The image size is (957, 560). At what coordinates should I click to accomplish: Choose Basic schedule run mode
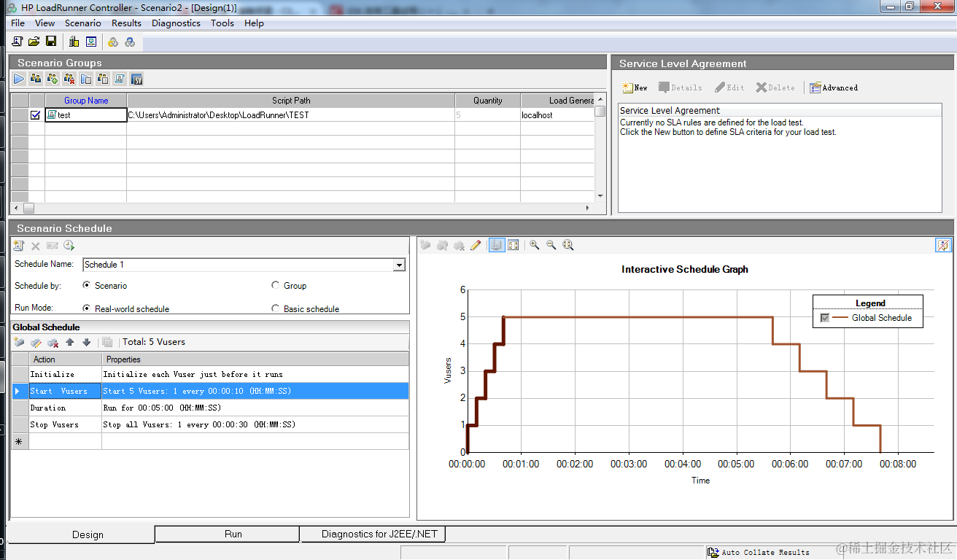pos(275,308)
